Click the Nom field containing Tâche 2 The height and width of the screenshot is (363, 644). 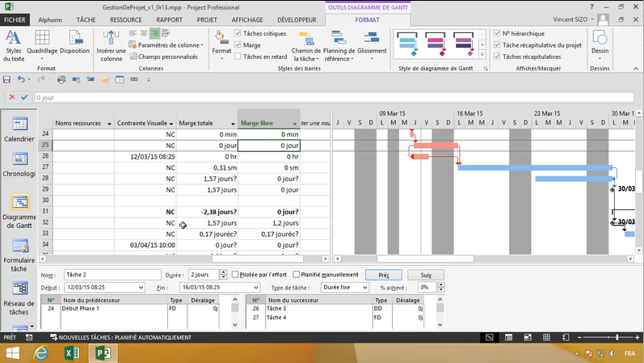pyautogui.click(x=109, y=275)
